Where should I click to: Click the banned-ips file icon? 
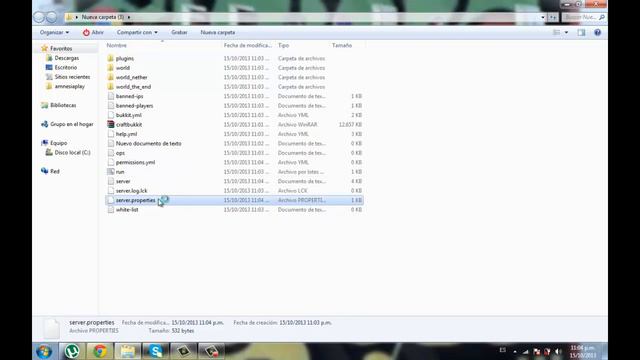(111, 96)
